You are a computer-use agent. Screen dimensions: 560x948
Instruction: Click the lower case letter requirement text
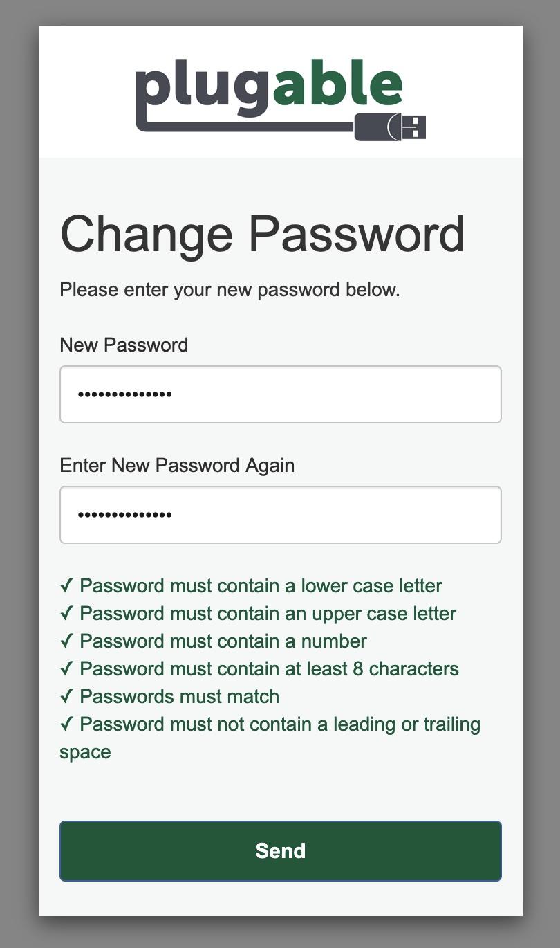point(261,585)
